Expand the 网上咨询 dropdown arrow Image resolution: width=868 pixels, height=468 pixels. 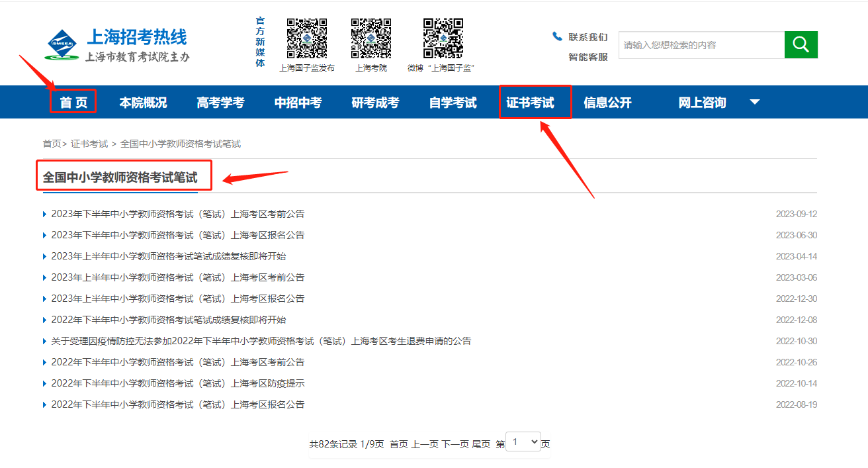[x=754, y=102]
